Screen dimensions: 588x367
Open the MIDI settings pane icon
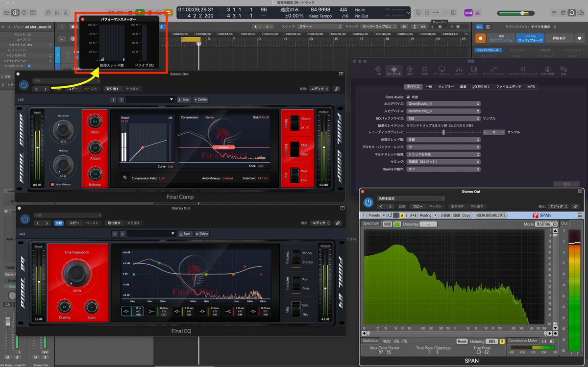425,71
